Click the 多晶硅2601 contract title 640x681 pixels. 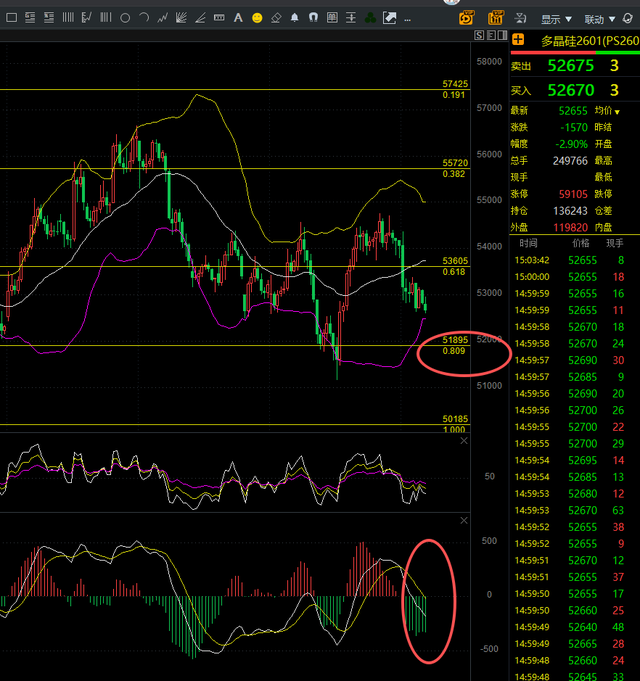[590, 41]
